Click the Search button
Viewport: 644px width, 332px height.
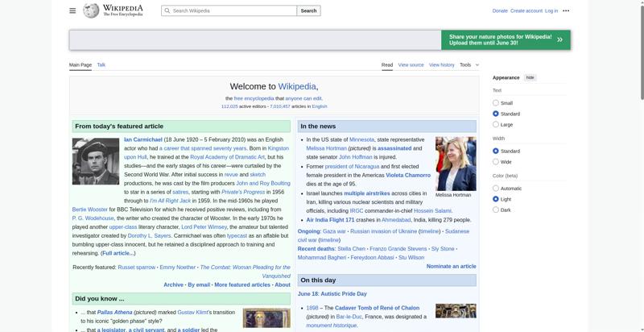tap(308, 10)
